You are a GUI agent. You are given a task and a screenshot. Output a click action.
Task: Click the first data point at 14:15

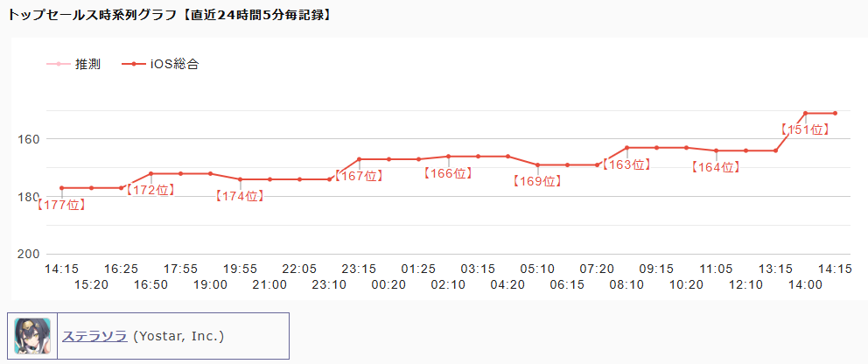click(x=61, y=188)
